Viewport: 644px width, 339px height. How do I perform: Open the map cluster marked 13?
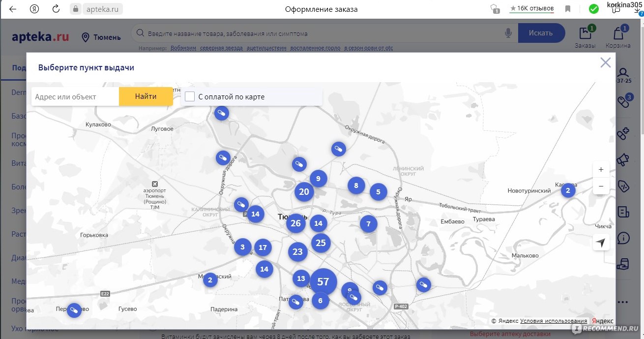301,278
